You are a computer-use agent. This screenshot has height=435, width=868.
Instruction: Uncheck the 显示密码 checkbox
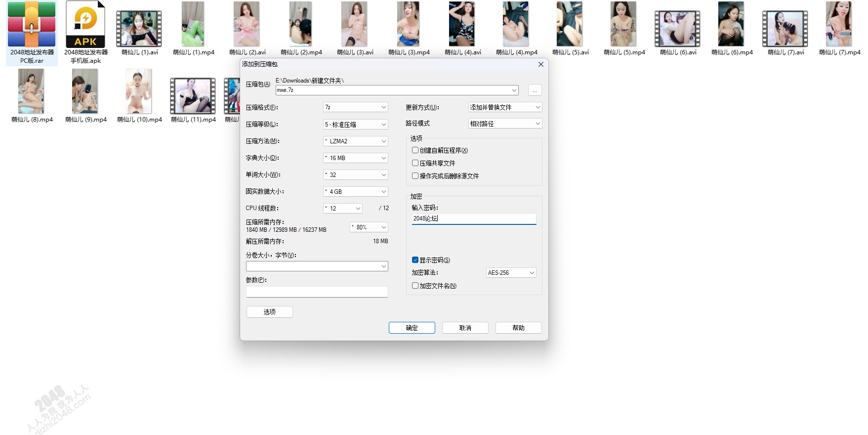click(x=415, y=260)
